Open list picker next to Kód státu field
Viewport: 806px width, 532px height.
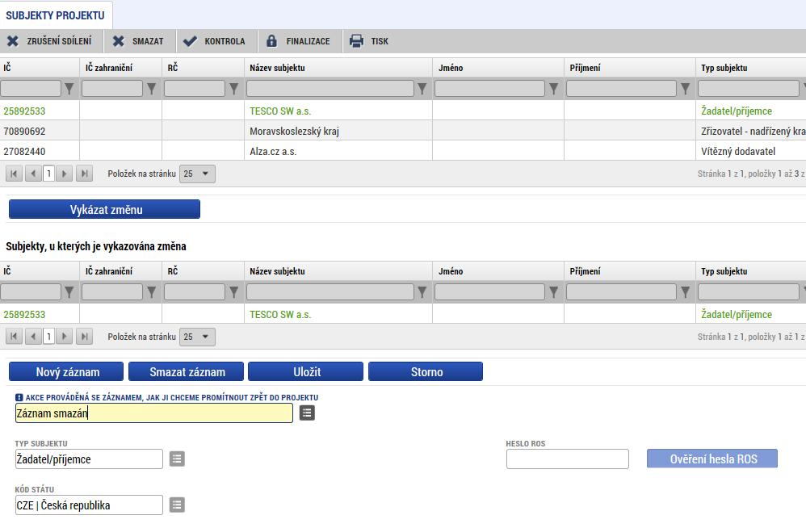pos(177,505)
